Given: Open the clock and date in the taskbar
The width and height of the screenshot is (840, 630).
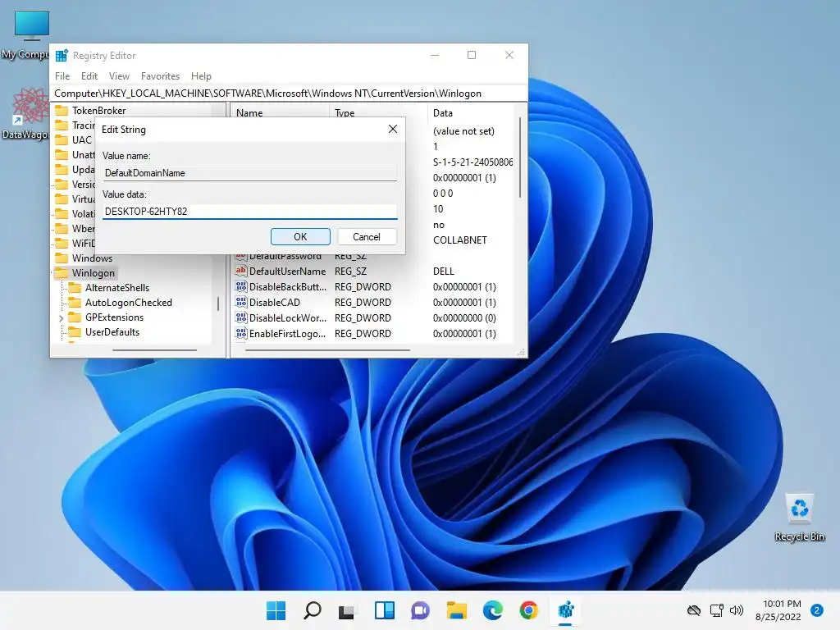Looking at the screenshot, I should point(779,610).
